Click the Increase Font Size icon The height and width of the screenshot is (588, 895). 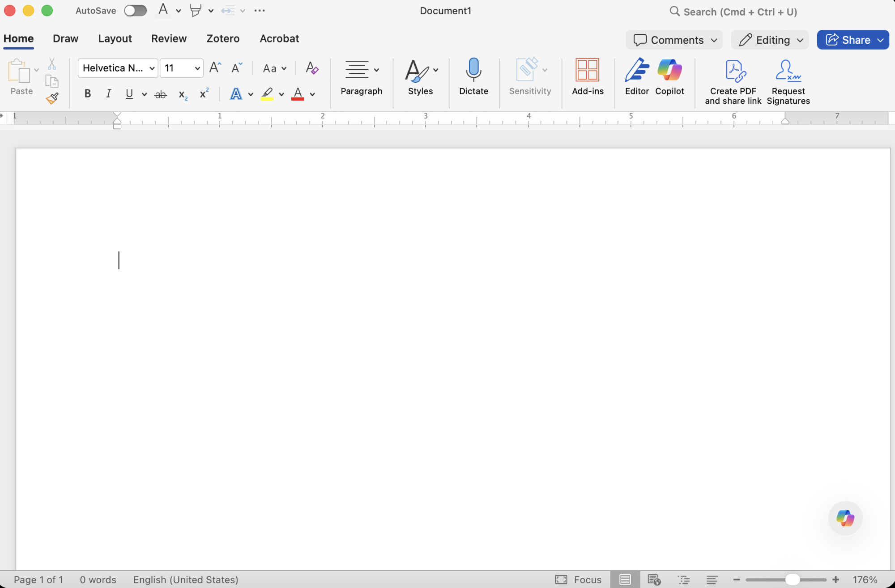tap(215, 68)
